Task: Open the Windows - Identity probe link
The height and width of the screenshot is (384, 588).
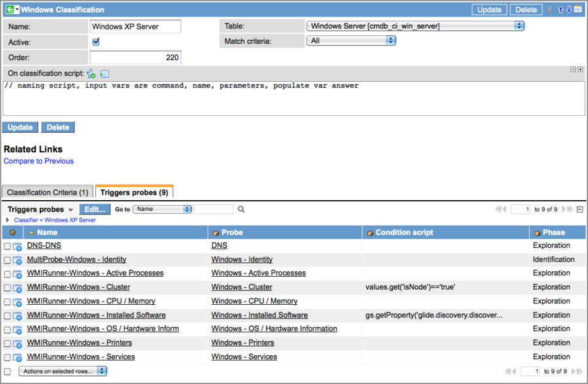Action: [x=242, y=259]
